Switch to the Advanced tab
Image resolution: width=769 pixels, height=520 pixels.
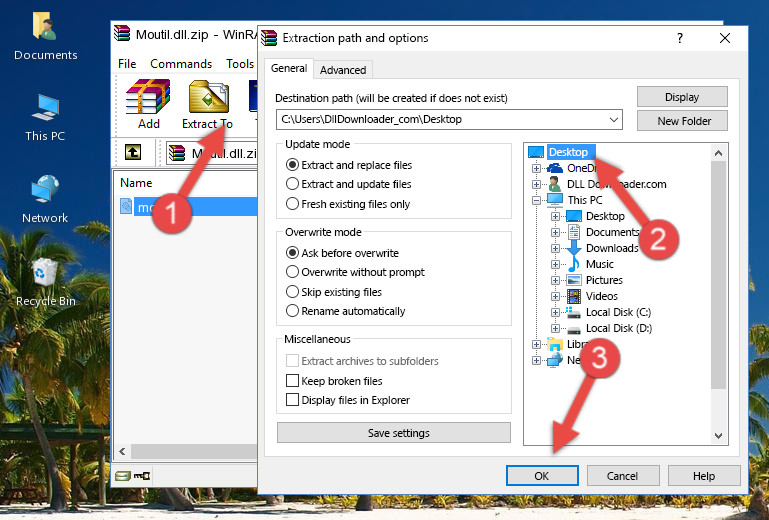[x=343, y=70]
